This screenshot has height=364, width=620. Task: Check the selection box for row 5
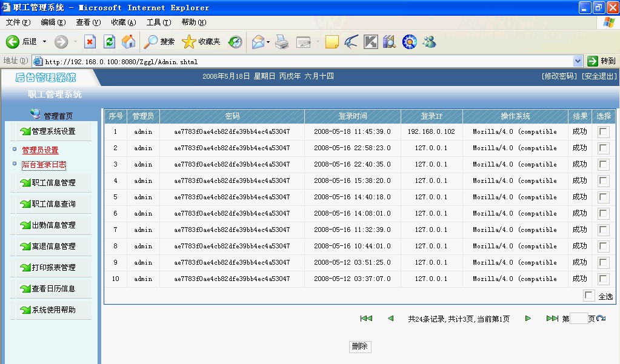tap(603, 197)
